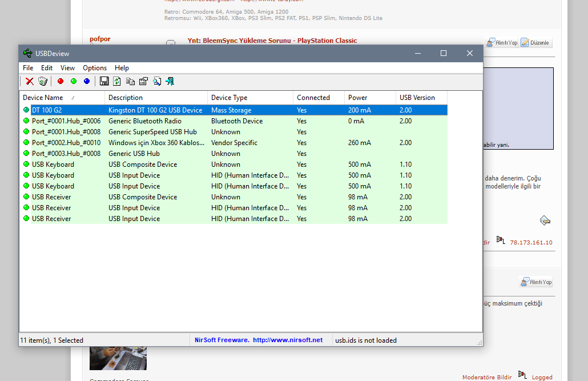Click green dot of Port_#0003.Hub_#0008 row
588x381 pixels.
pyautogui.click(x=26, y=153)
